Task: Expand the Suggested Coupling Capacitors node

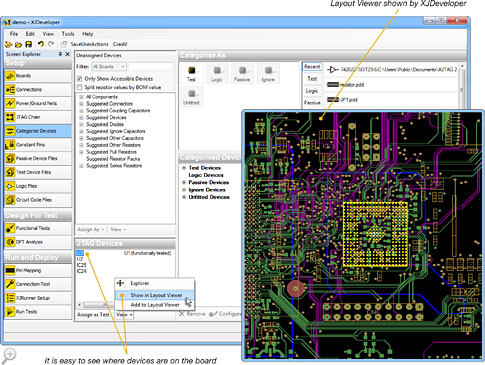Action: 81,111
